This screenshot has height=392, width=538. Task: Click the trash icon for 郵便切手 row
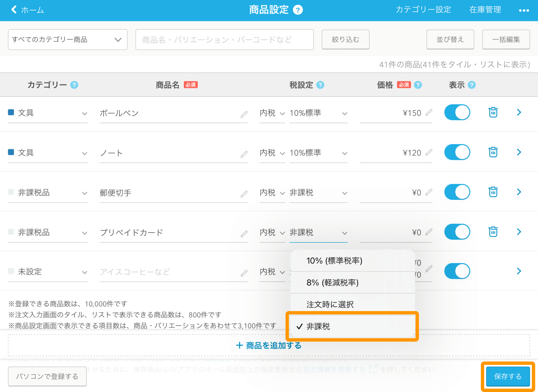pyautogui.click(x=493, y=192)
